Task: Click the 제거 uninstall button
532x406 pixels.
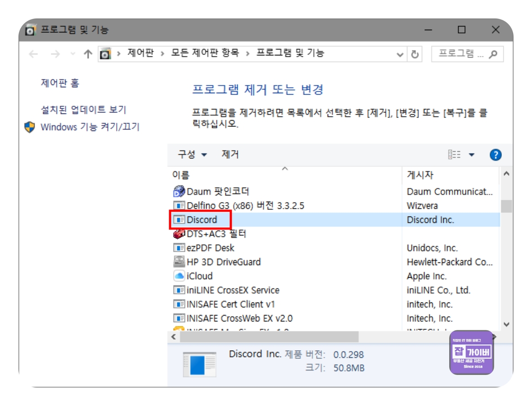Action: (230, 155)
